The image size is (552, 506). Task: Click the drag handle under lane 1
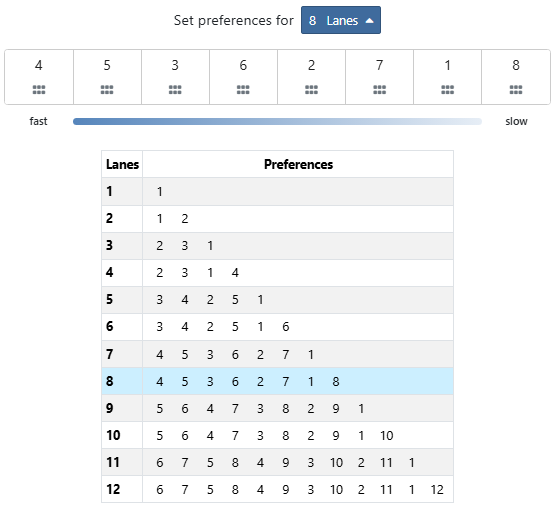pos(447,90)
